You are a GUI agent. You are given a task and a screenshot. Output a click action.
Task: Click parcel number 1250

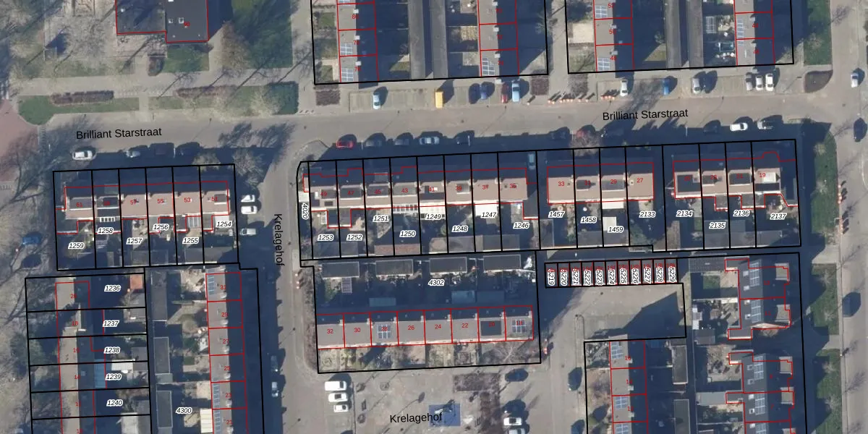pos(408,234)
